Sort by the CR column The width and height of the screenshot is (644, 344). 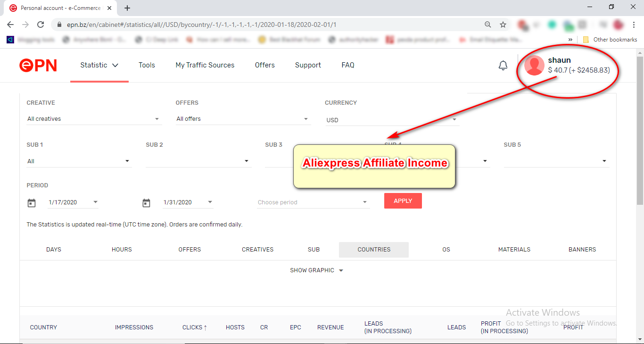(264, 327)
